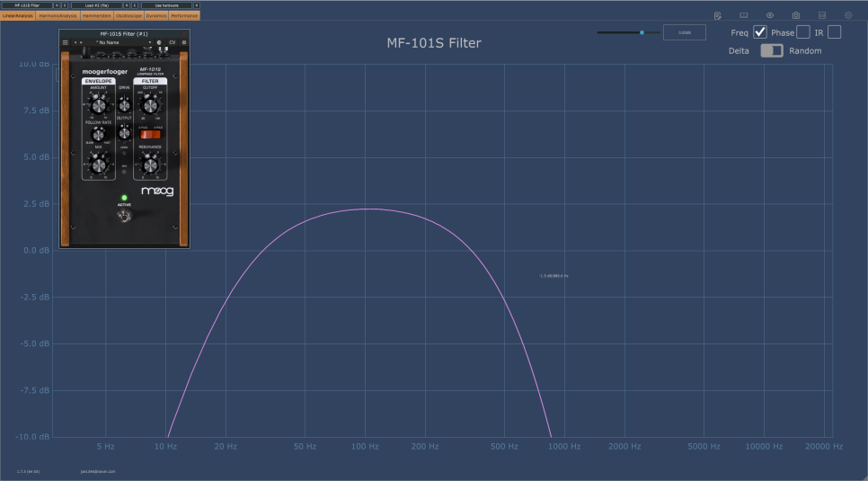Switch to the Hammerstein tab
This screenshot has height=481, width=868.
click(97, 15)
